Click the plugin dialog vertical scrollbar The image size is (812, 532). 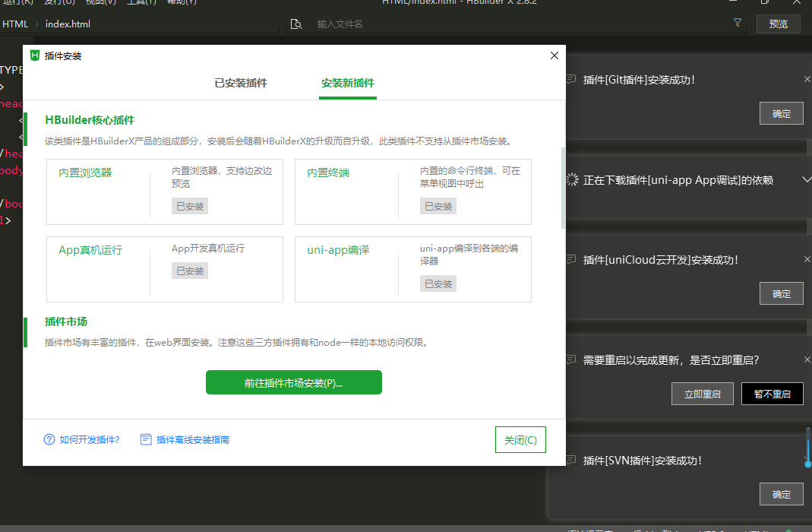(x=563, y=188)
